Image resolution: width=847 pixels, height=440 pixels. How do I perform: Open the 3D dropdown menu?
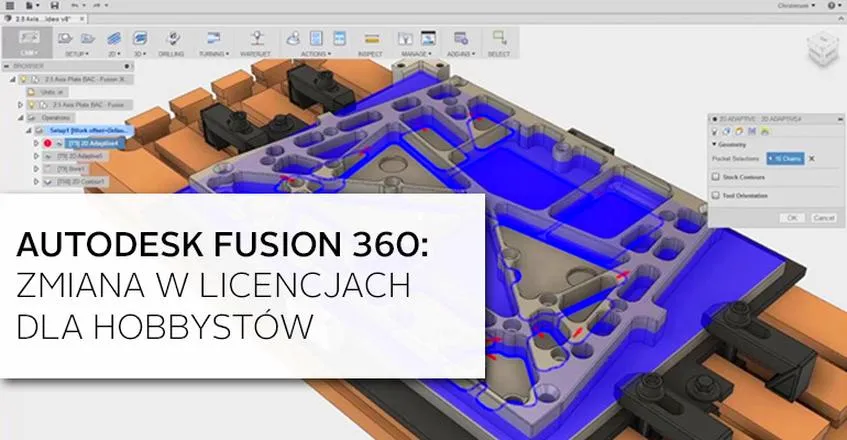click(x=140, y=54)
